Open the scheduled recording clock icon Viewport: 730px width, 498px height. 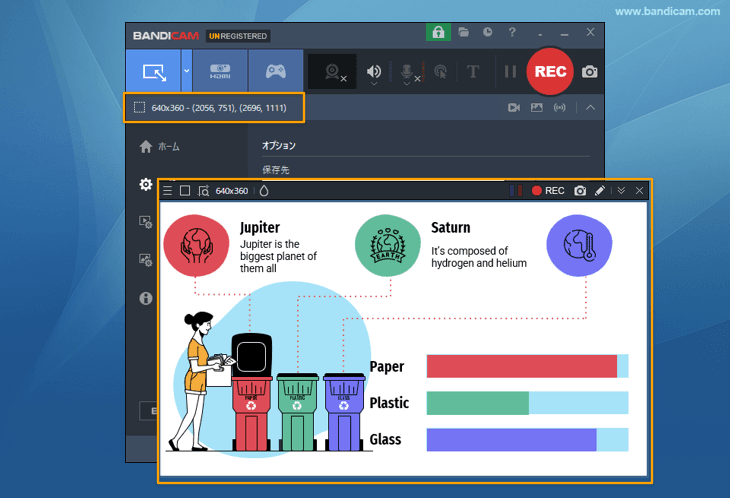tap(488, 33)
